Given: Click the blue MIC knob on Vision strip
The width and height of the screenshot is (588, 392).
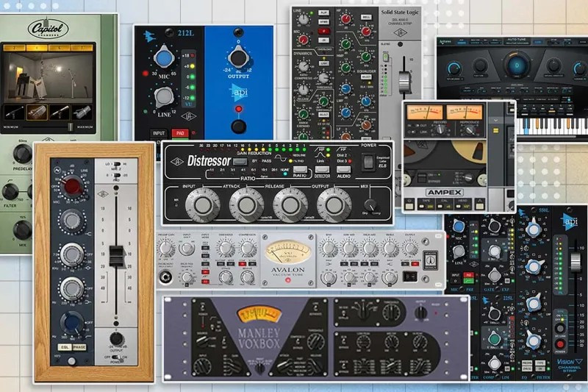Looking at the screenshot, I should [x=458, y=227].
